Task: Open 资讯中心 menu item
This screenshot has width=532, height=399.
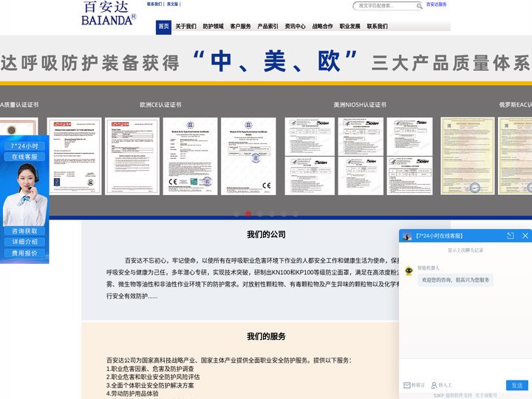Action: [x=295, y=26]
